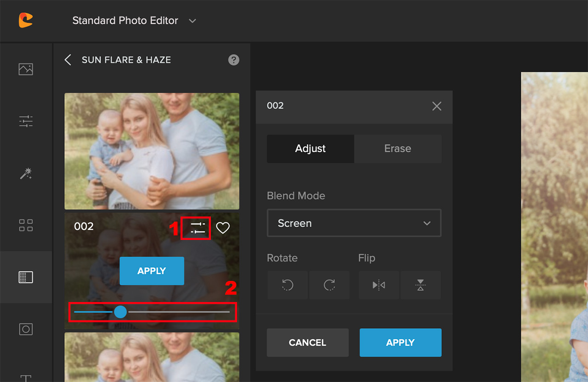Switch to the Erase tab
The height and width of the screenshot is (382, 588).
coord(398,148)
